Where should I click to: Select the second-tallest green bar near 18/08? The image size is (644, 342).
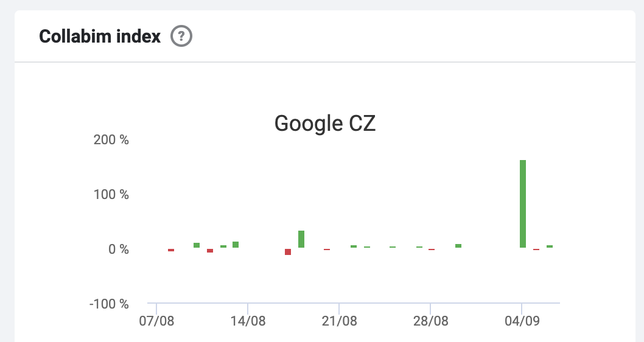(x=301, y=239)
